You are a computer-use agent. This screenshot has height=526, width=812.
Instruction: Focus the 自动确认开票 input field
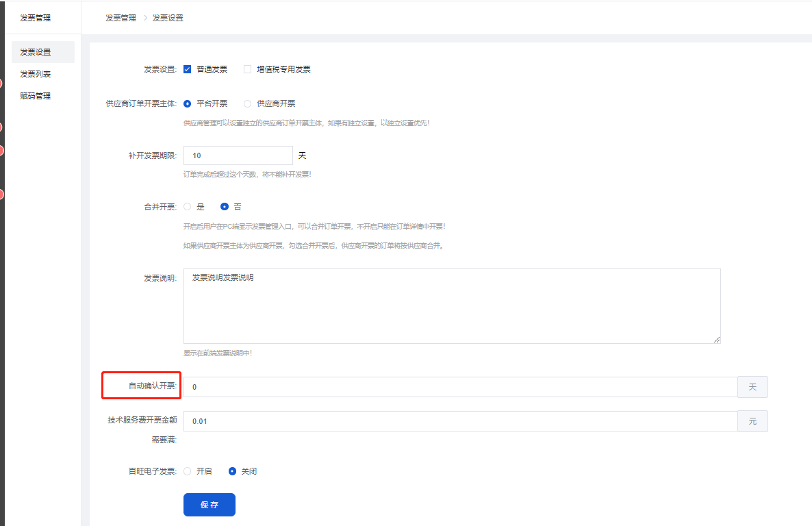tap(460, 387)
